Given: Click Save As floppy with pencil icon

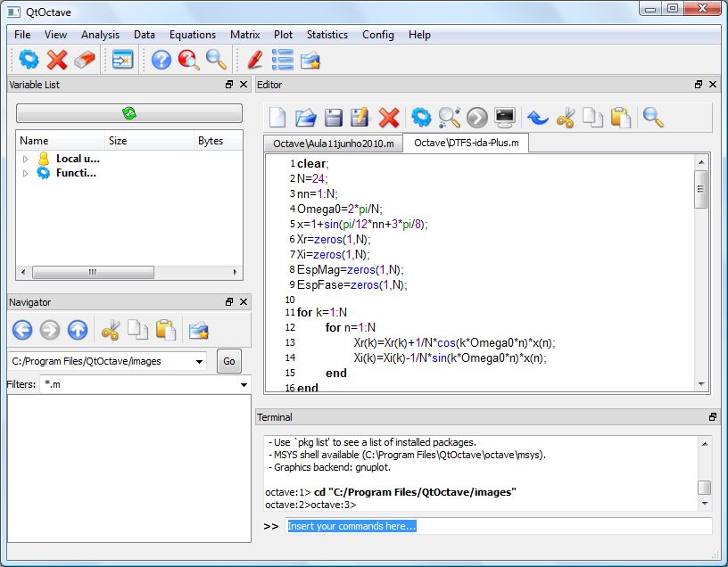Looking at the screenshot, I should coord(360,118).
